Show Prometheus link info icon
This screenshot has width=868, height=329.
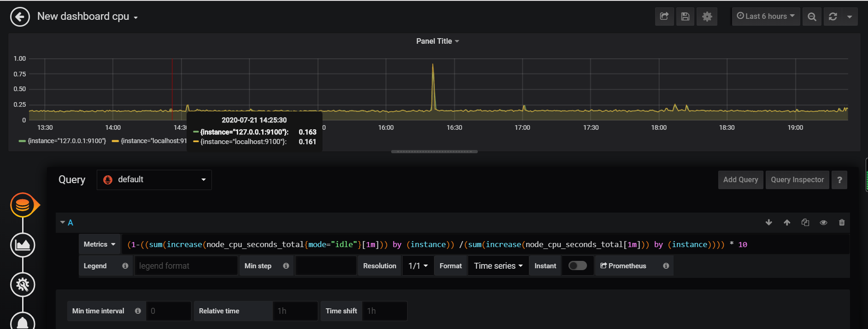666,266
